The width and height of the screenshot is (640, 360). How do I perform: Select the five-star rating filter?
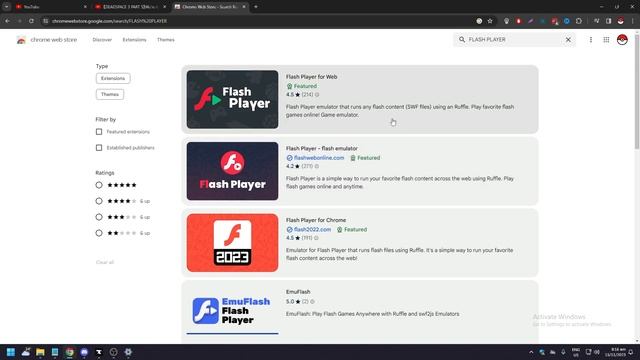point(99,185)
